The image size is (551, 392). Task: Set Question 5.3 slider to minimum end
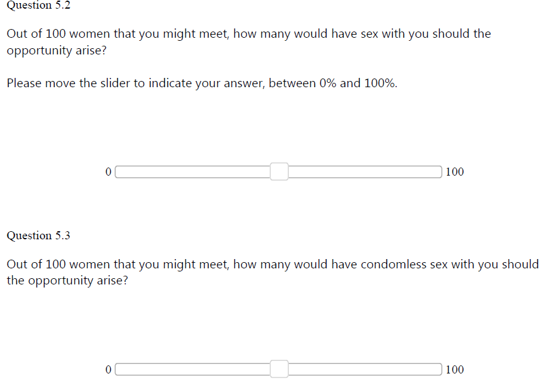(x=117, y=369)
